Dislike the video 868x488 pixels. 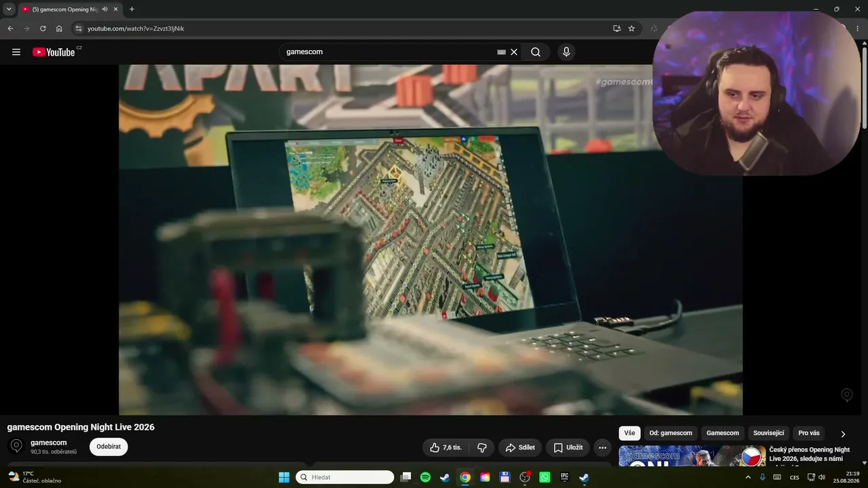click(482, 447)
